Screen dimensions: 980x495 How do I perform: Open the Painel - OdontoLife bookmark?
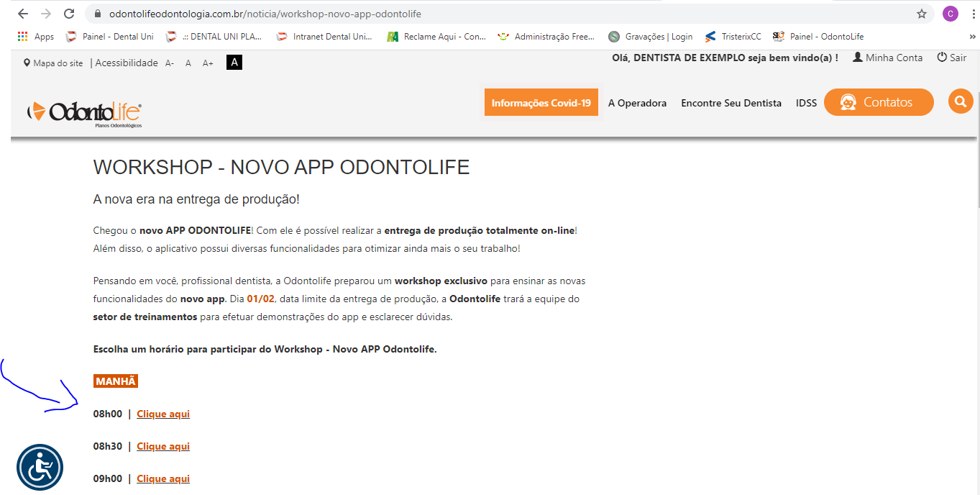click(818, 37)
